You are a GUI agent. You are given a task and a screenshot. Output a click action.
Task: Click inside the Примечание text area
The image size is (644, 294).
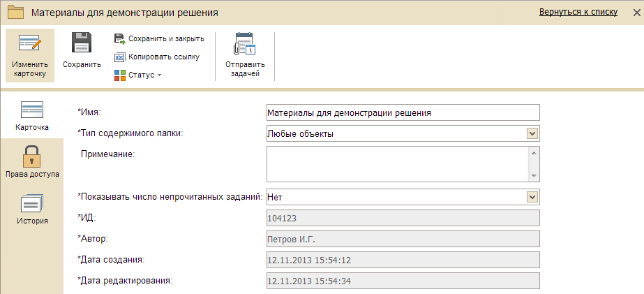397,164
